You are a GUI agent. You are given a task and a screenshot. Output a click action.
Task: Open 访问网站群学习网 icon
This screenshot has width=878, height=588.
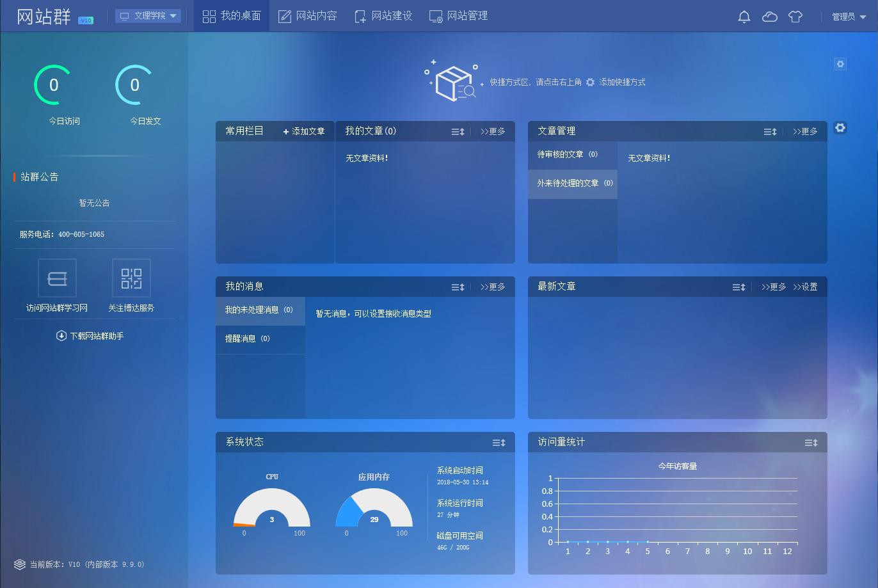pyautogui.click(x=57, y=278)
